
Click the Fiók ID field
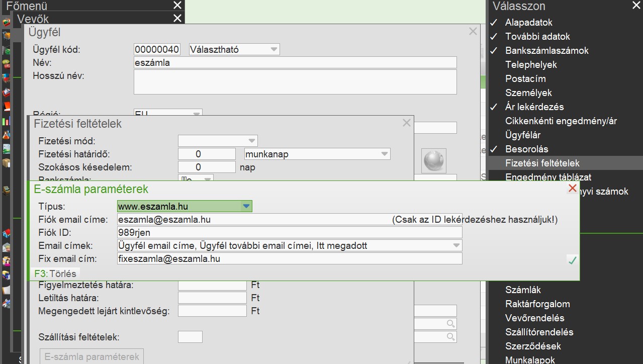click(289, 233)
